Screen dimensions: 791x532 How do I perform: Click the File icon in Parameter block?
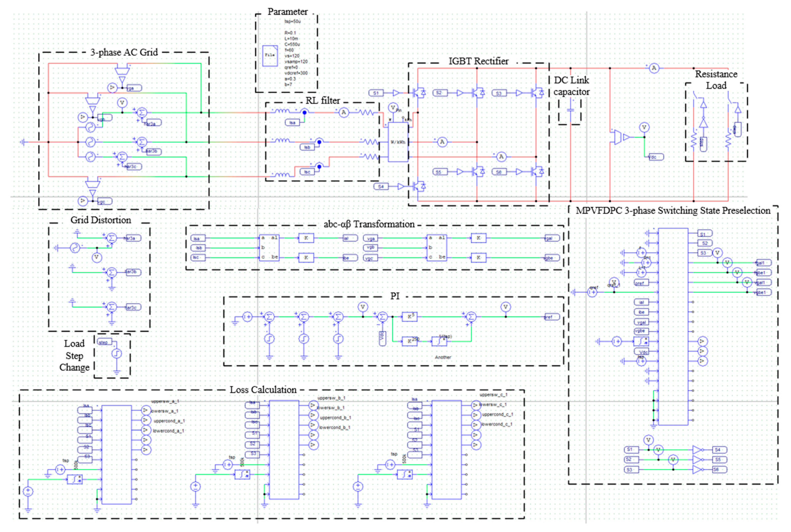tap(270, 55)
